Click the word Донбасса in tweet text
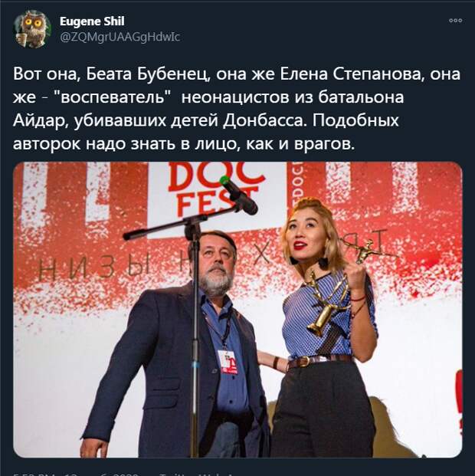 click(264, 120)
